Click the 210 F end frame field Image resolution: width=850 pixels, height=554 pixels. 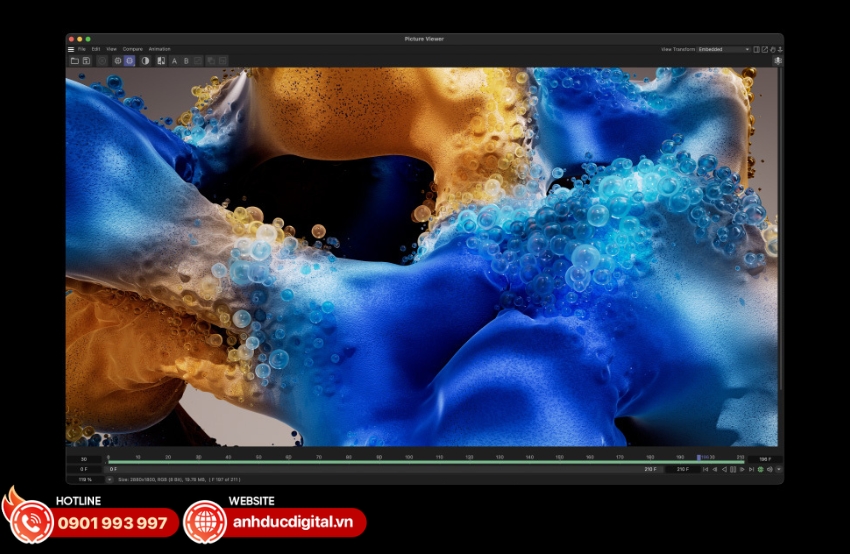[x=683, y=469]
